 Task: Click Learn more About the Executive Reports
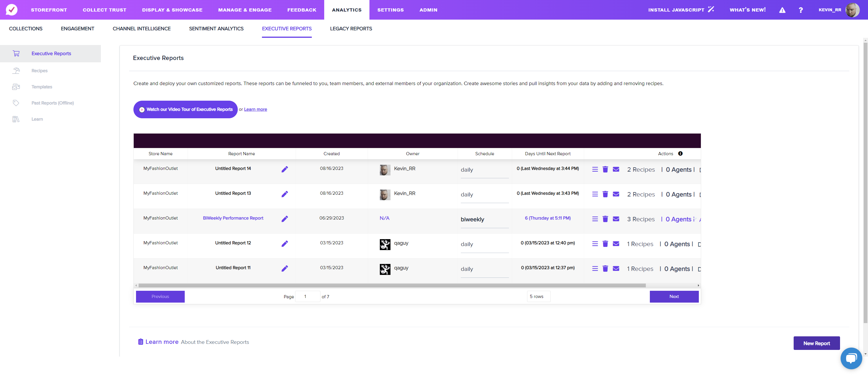(x=194, y=342)
